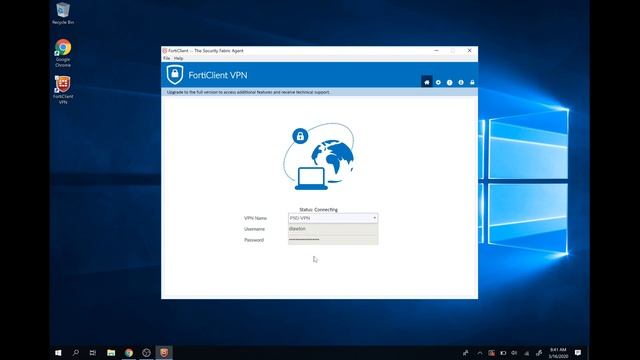Open the Windows Start menu
The height and width of the screenshot is (360, 640).
click(58, 353)
